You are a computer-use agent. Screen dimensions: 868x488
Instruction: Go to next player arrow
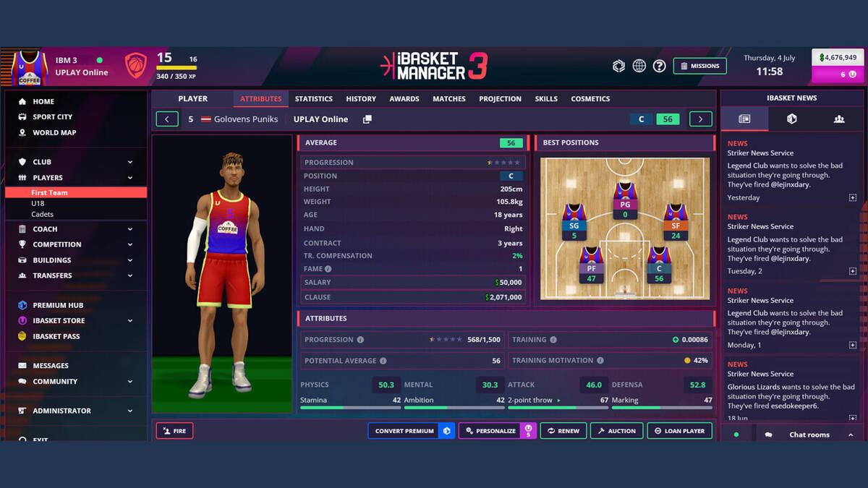tap(700, 119)
